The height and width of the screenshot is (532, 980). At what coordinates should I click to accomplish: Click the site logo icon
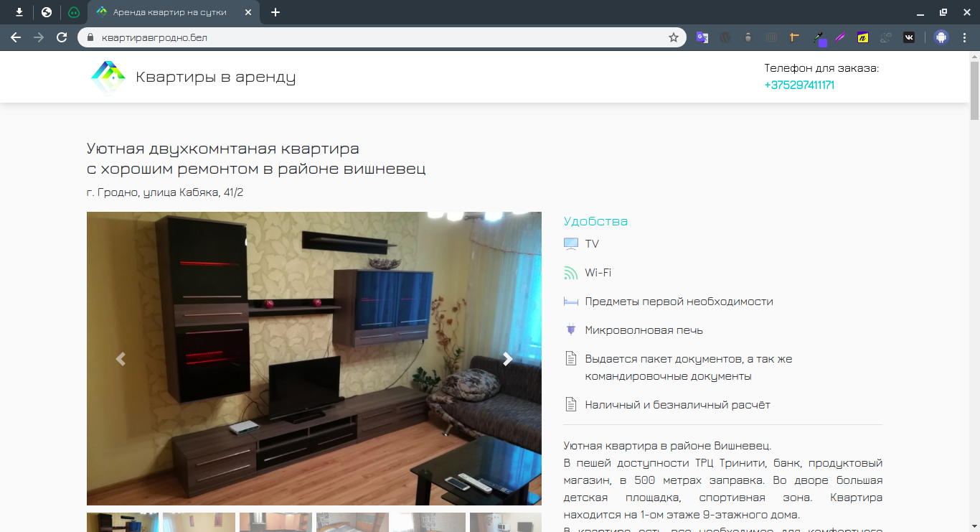[108, 77]
